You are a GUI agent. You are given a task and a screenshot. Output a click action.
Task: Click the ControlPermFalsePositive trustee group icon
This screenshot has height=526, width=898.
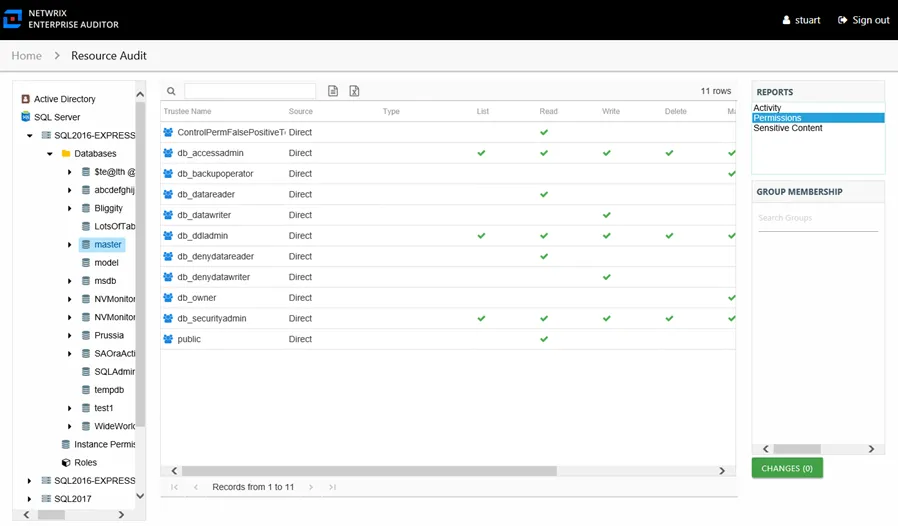tap(168, 132)
